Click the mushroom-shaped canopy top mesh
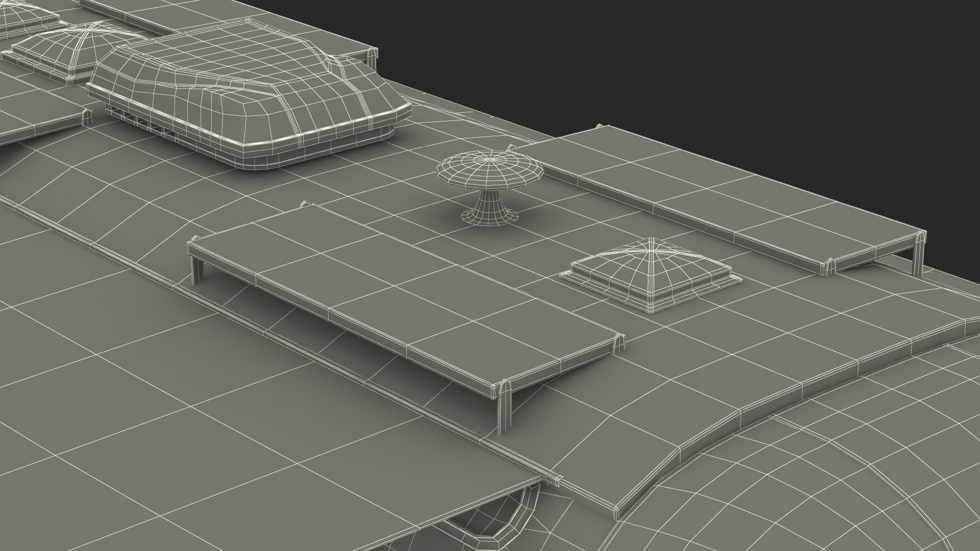 490,168
